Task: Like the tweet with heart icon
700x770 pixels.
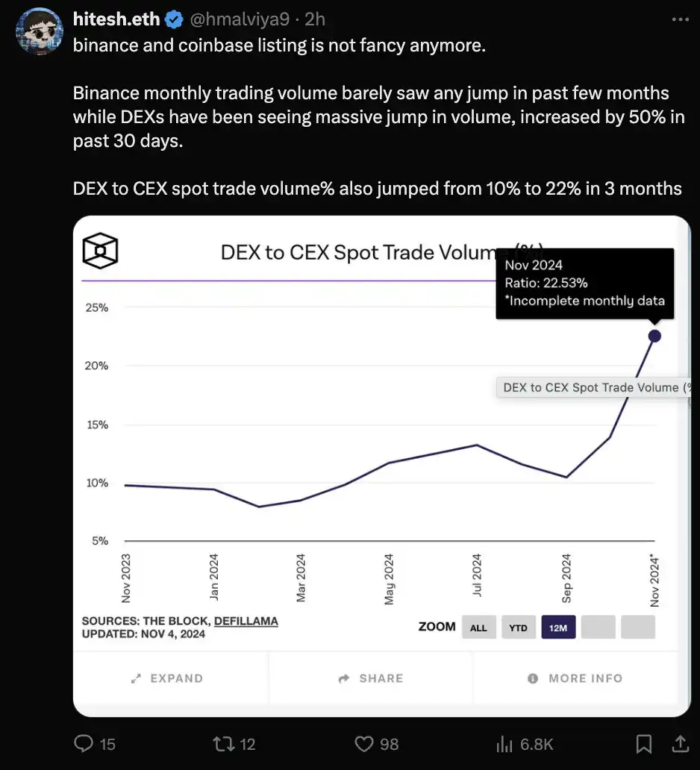Action: (363, 743)
